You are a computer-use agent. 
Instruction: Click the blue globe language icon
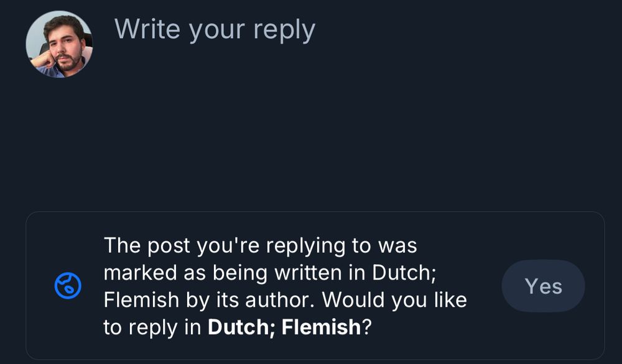coord(68,286)
